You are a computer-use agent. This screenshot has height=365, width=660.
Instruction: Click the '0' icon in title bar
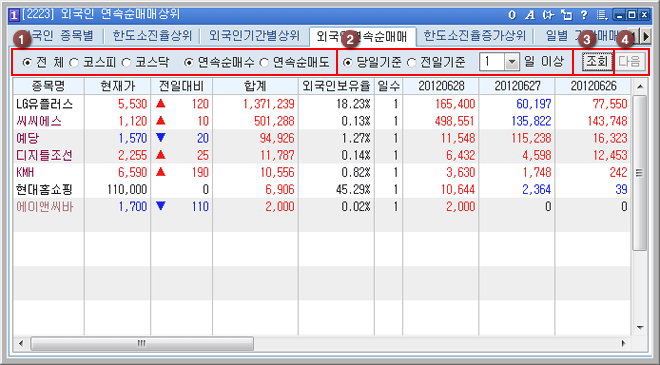tap(512, 15)
